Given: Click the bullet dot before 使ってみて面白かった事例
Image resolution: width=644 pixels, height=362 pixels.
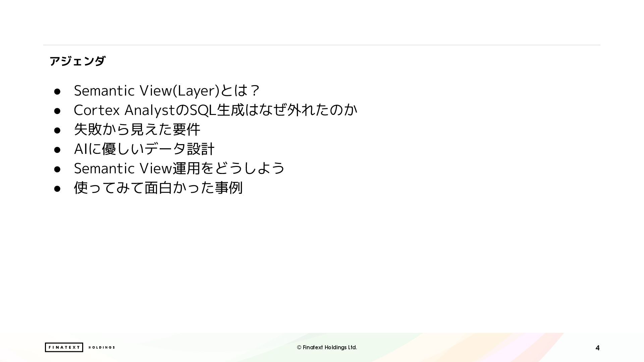Looking at the screenshot, I should [x=57, y=189].
